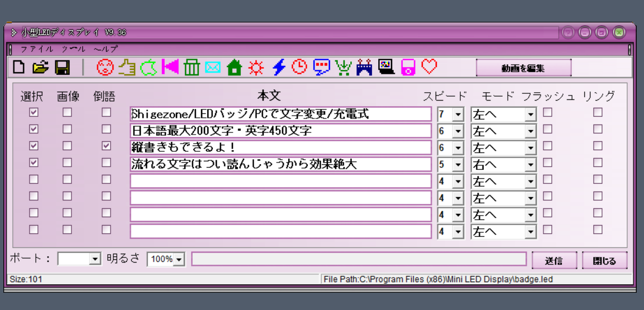The width and height of the screenshot is (644, 310).
Task: Insert the green shopping cart symbol
Action: click(x=344, y=67)
